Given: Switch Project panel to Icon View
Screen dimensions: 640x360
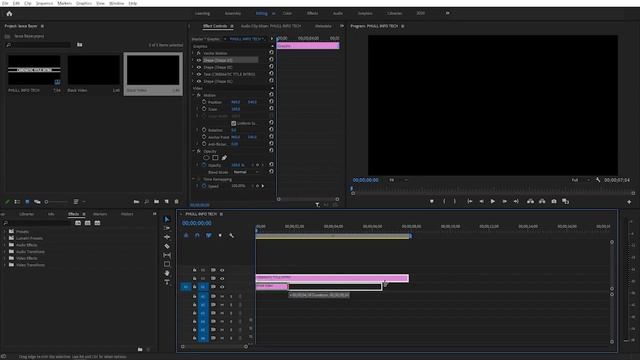Looking at the screenshot, I should tap(27, 202).
